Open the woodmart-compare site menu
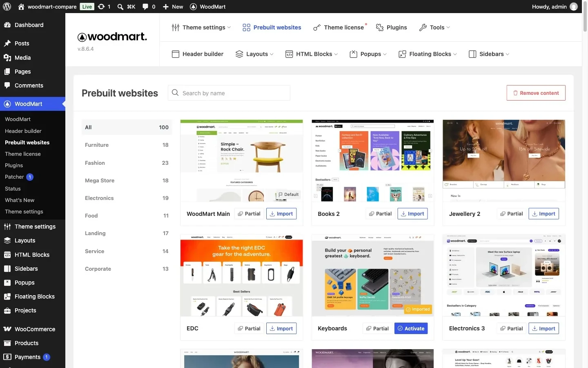Screen dimensions: 588x368 (x=47, y=7)
